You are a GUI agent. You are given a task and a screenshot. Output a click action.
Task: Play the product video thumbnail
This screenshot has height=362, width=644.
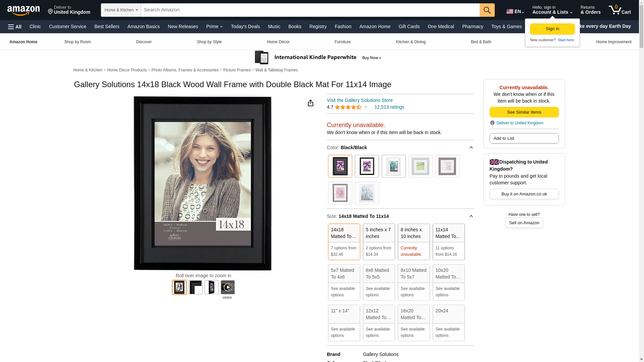point(227,287)
